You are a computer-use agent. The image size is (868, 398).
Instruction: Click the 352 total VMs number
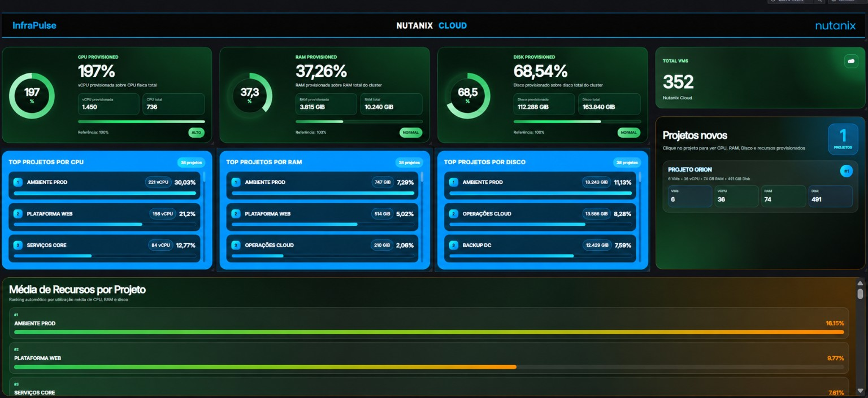click(678, 82)
